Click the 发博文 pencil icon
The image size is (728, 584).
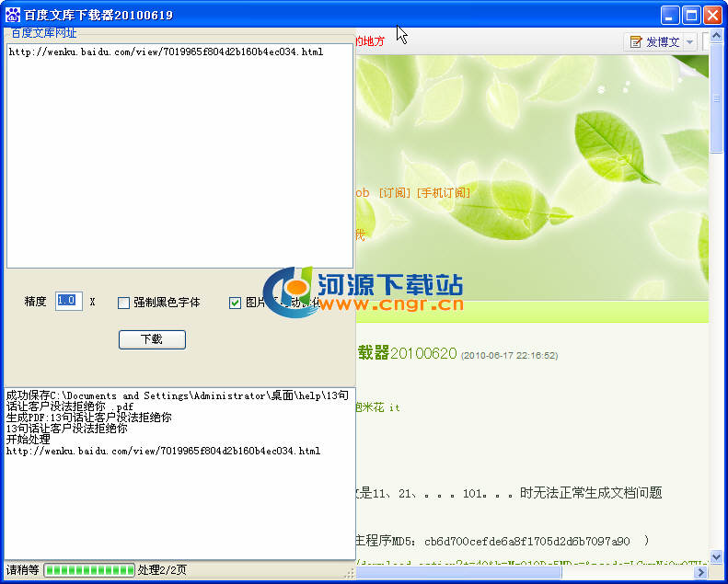635,42
